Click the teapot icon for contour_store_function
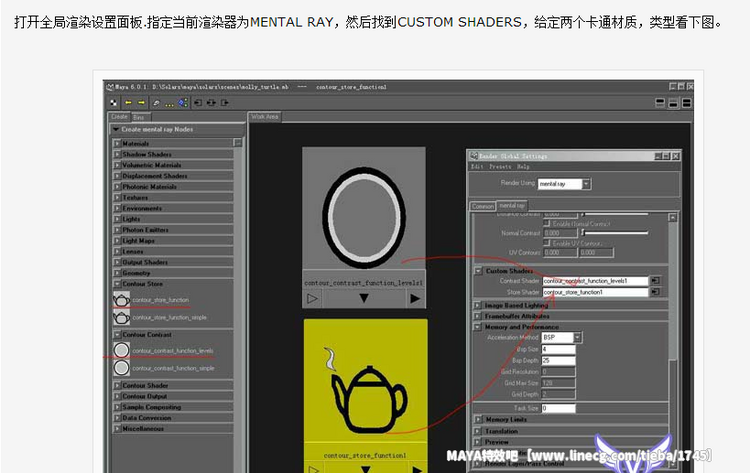 coord(121,300)
